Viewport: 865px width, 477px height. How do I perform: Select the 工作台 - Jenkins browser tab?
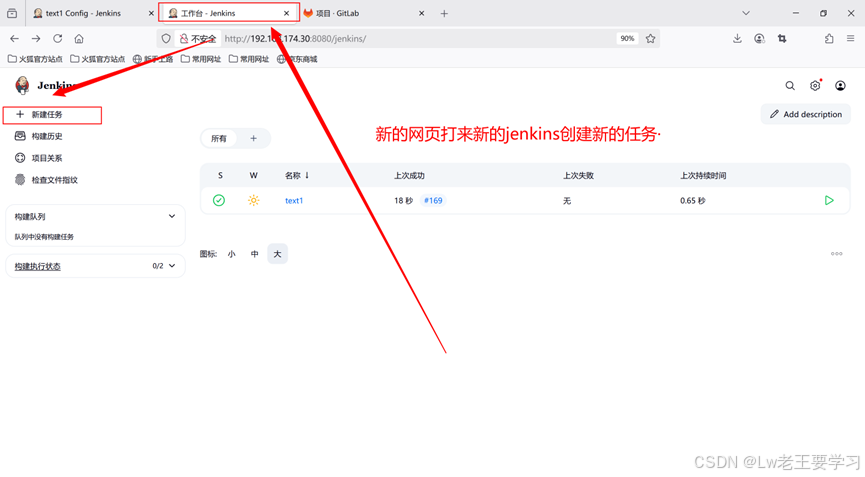pos(229,13)
